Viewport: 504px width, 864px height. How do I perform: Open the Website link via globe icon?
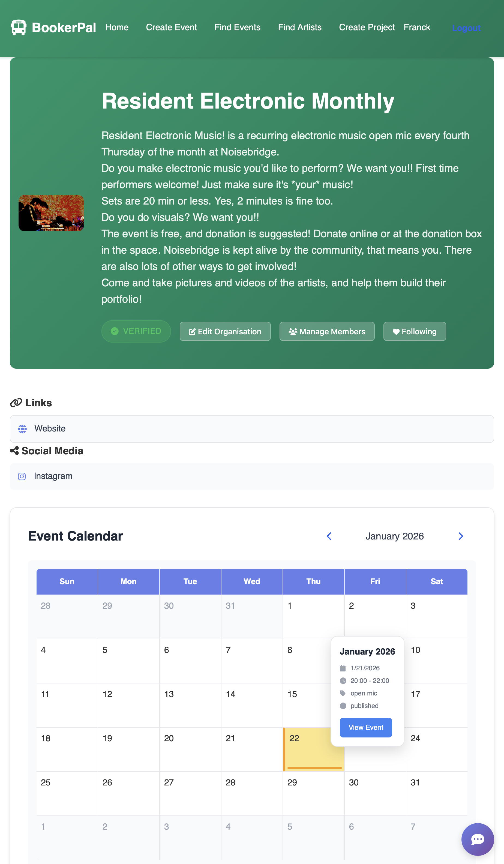pos(22,428)
